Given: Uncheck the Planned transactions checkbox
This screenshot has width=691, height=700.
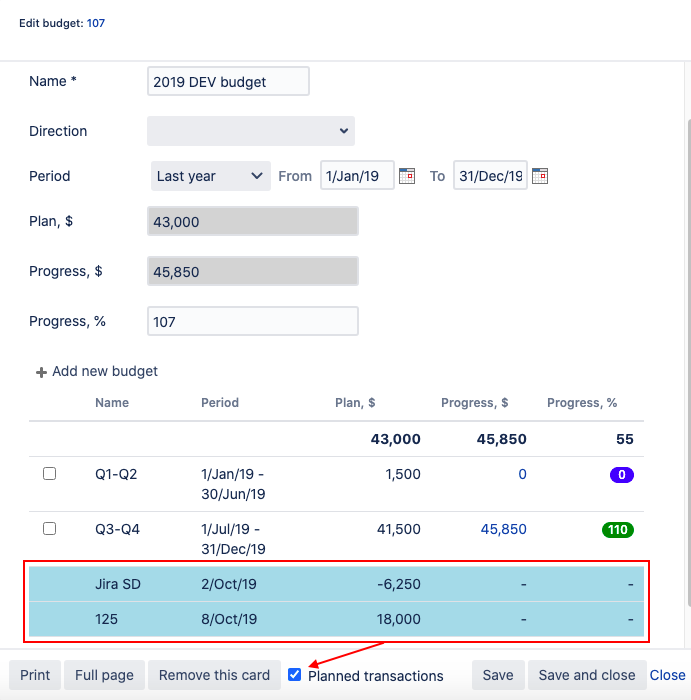Looking at the screenshot, I should tap(294, 675).
